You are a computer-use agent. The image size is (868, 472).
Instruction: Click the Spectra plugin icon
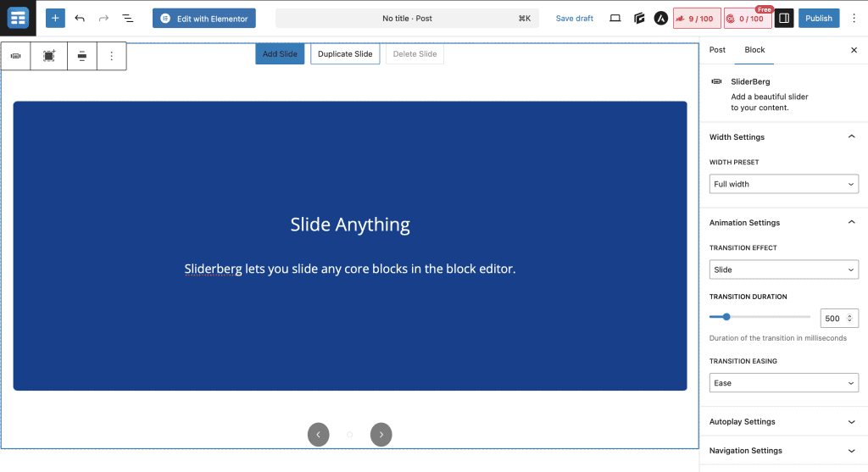pyautogui.click(x=639, y=19)
